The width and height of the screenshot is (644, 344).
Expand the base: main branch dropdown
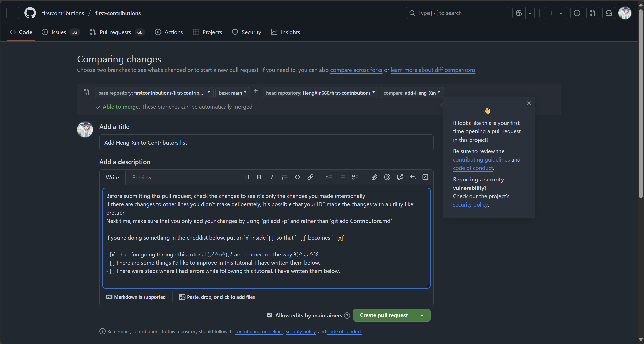232,93
